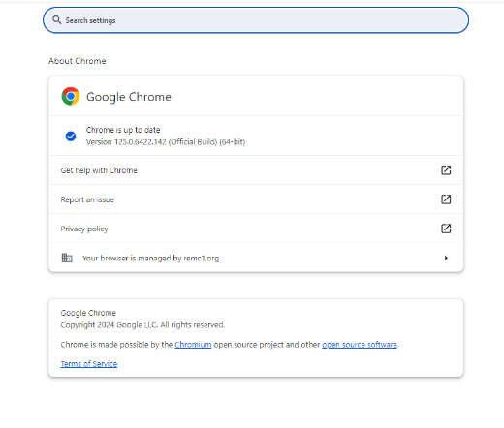Click the Report an issue launch icon

click(446, 199)
